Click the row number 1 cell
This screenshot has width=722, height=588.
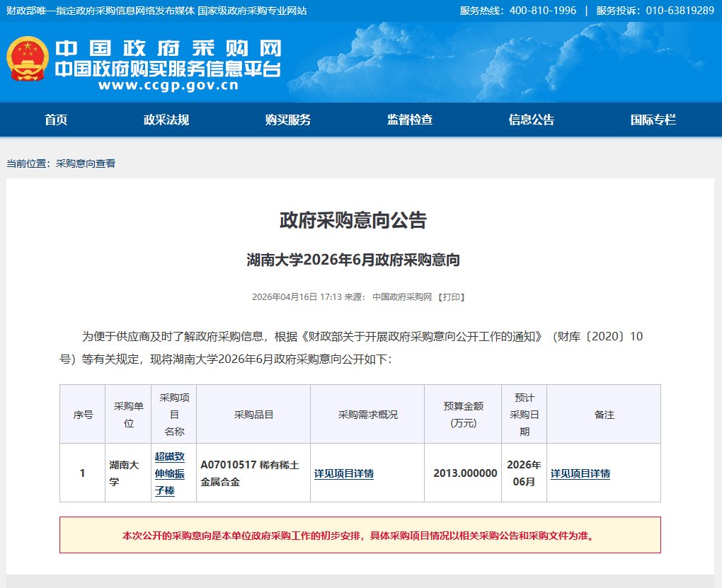pos(83,473)
